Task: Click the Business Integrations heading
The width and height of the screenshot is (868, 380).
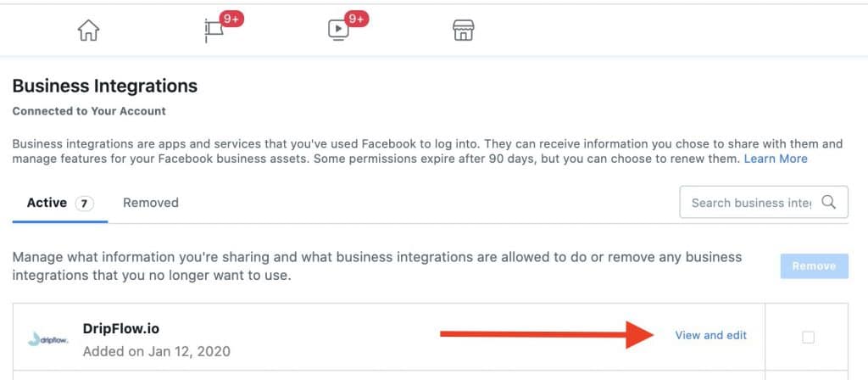Action: point(104,86)
